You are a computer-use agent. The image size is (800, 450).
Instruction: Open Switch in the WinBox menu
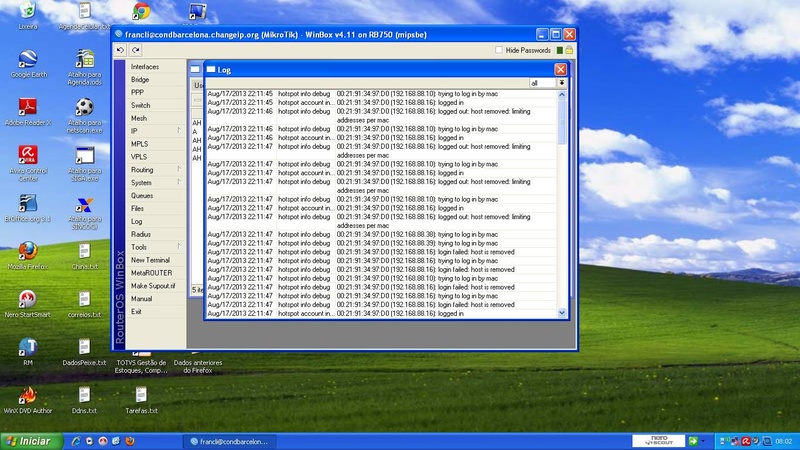140,106
